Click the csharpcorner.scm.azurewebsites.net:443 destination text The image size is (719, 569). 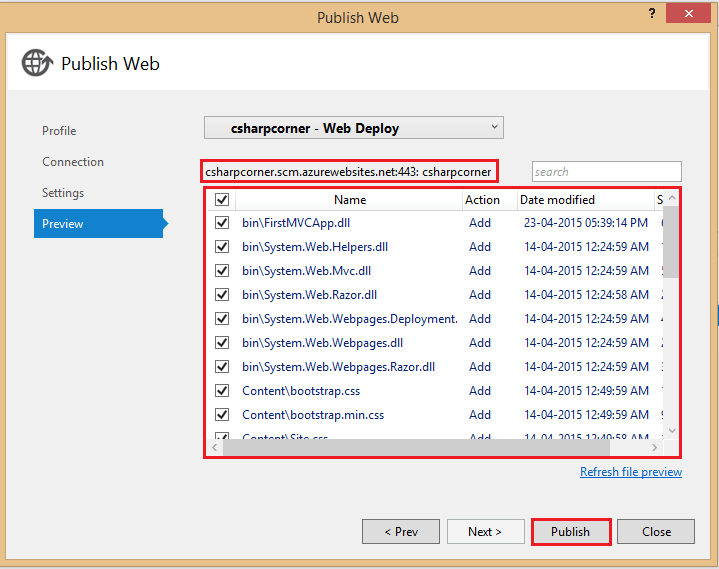tap(348, 172)
